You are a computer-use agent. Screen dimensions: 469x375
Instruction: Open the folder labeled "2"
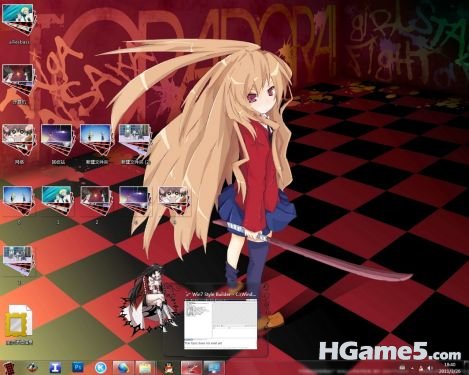pyautogui.click(x=96, y=204)
